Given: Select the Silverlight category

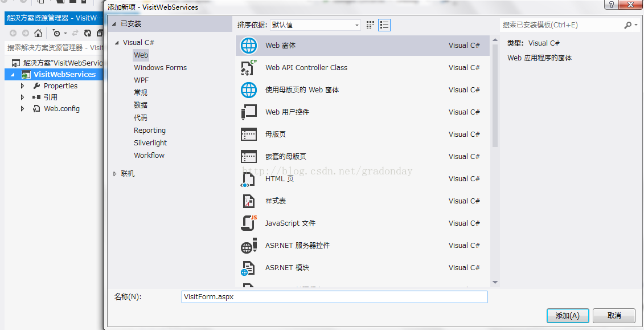Looking at the screenshot, I should [150, 143].
